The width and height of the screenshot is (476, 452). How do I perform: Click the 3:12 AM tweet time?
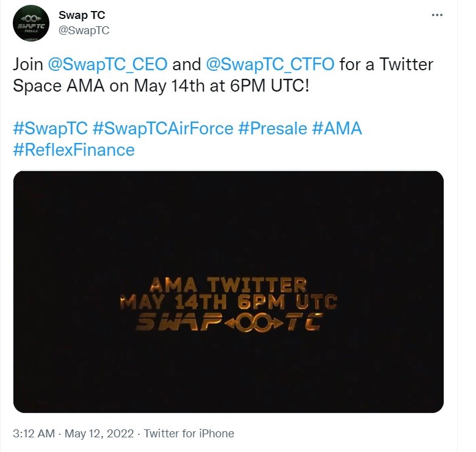pyautogui.click(x=34, y=434)
